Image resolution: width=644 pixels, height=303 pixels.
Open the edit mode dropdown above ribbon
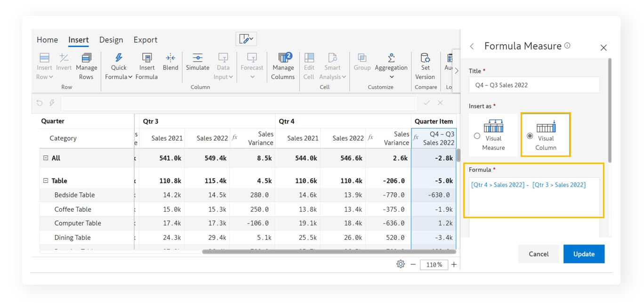pyautogui.click(x=246, y=39)
